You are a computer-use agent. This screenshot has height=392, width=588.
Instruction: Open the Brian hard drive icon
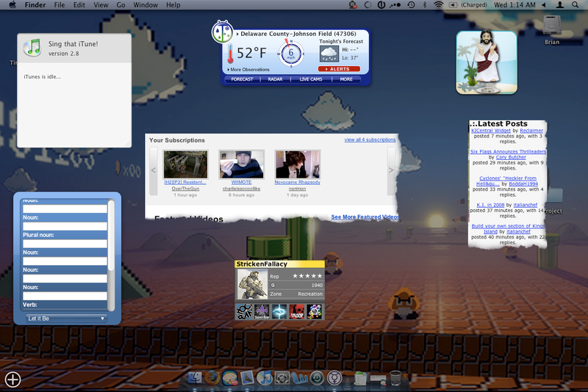(552, 26)
